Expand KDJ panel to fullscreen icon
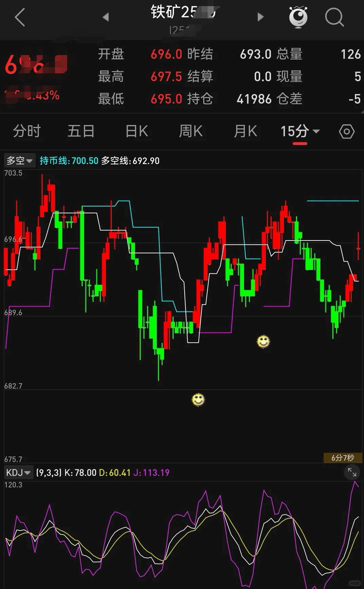364x589 pixels. [352, 472]
